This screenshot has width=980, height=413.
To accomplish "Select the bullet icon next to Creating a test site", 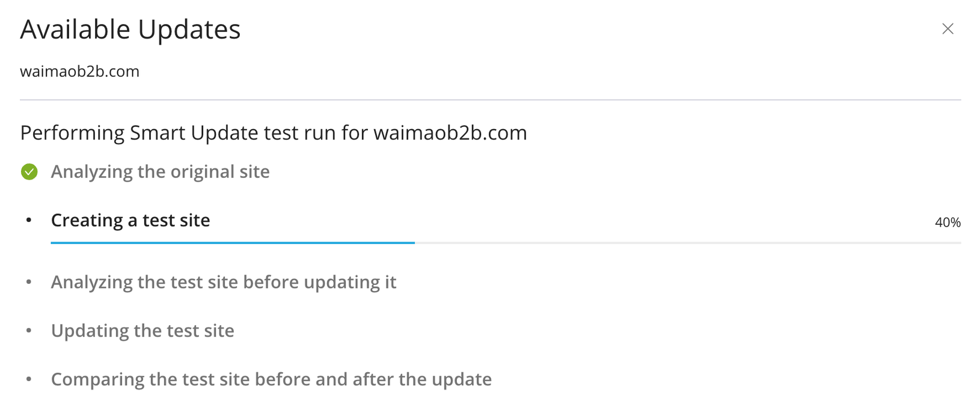I will point(28,221).
